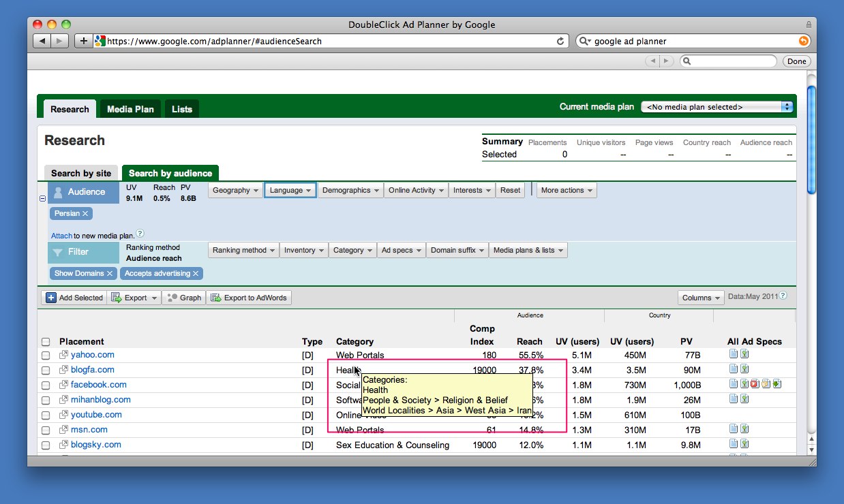Click the image ad spec icon for blogfa.com
The width and height of the screenshot is (844, 504).
[744, 369]
